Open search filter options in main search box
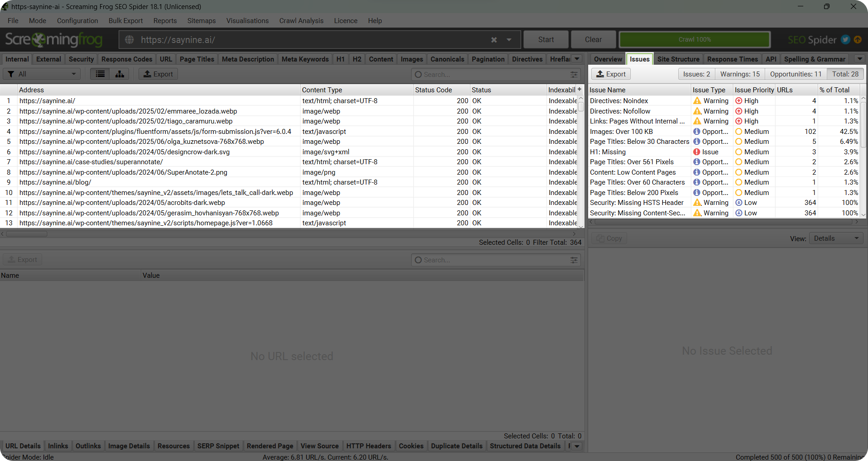Screen dimensions: 868x461 [574, 74]
